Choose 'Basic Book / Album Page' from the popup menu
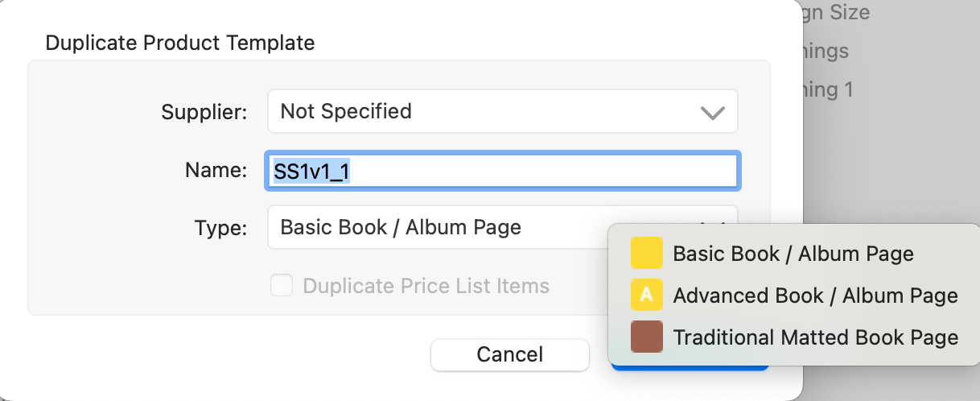The height and width of the screenshot is (401, 980). click(793, 254)
